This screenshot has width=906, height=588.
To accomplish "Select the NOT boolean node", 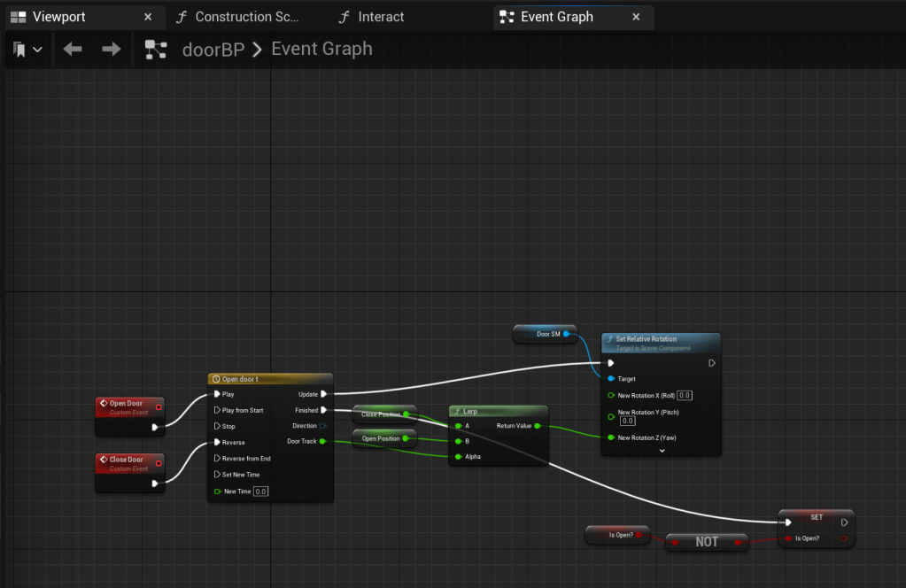I will 706,542.
